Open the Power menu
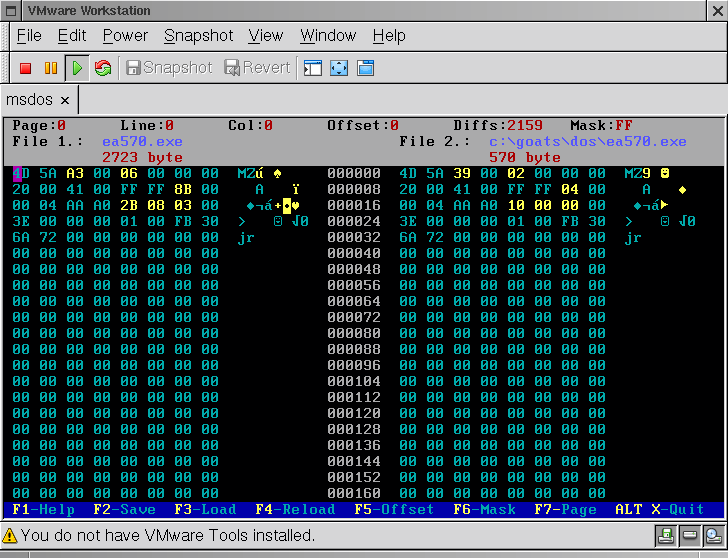The image size is (728, 558). (x=125, y=36)
